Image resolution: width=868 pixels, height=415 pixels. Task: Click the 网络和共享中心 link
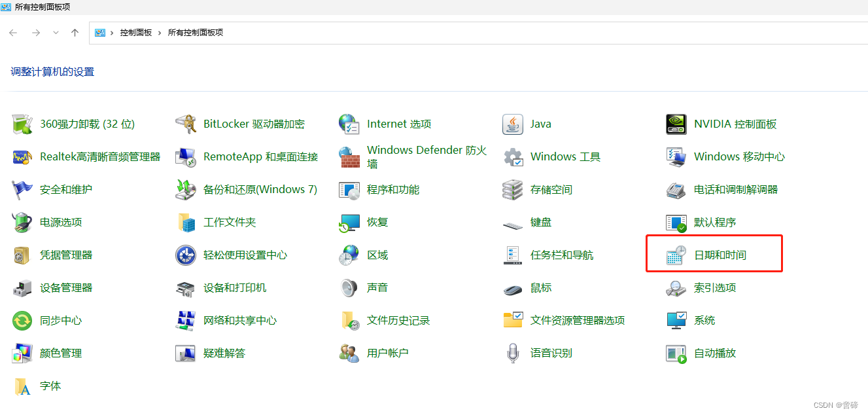tap(240, 320)
